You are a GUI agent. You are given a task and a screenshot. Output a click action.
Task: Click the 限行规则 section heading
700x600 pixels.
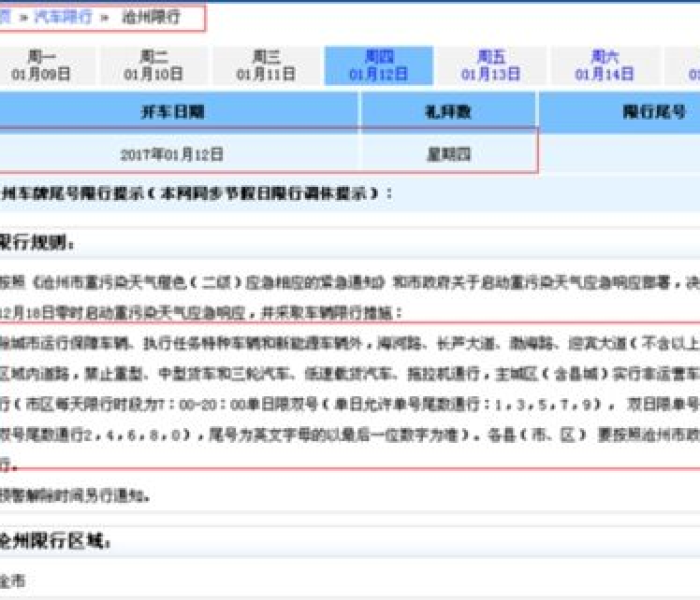pos(37,243)
